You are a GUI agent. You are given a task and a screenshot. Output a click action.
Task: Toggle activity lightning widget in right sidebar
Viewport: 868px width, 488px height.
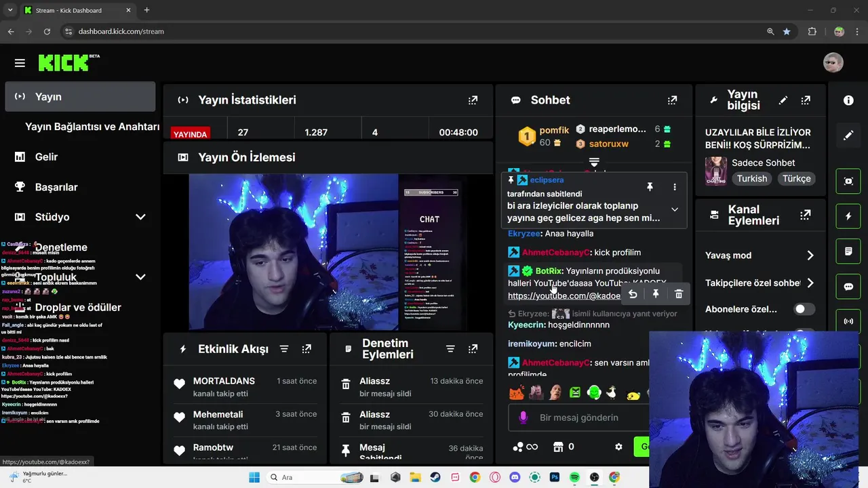click(848, 216)
